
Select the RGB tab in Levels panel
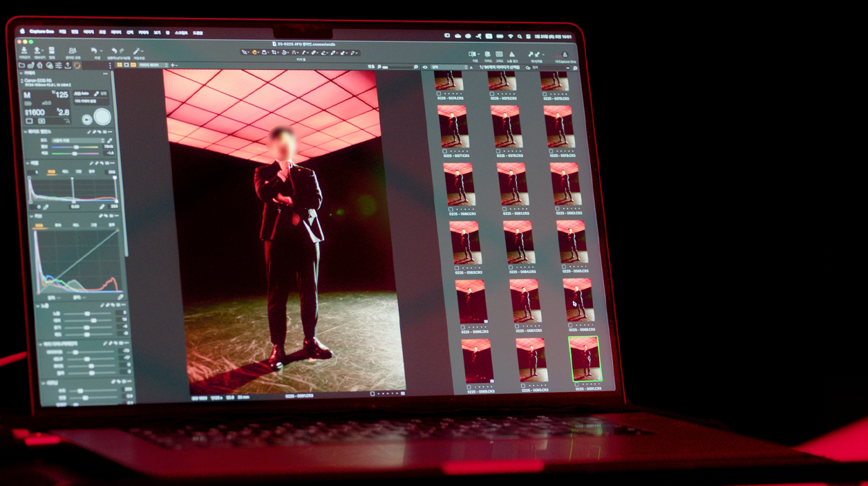point(50,172)
